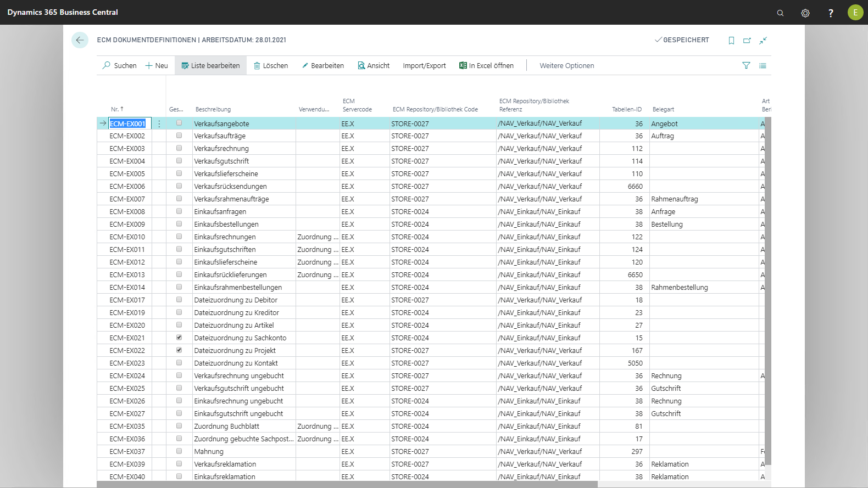Open the search magnifier in the top bar
The width and height of the screenshot is (868, 488).
click(780, 13)
